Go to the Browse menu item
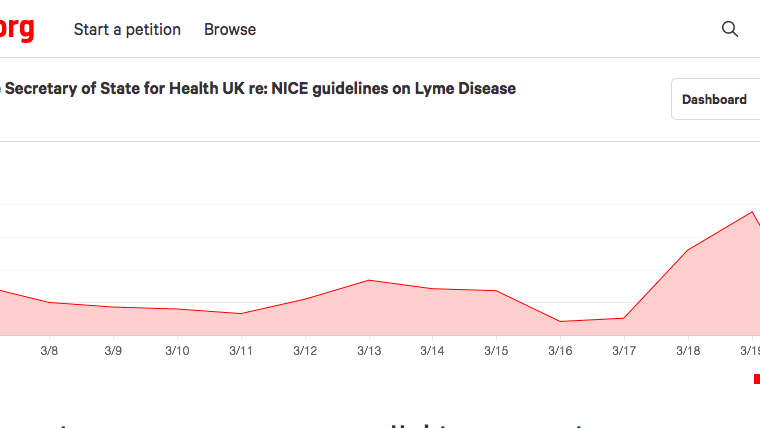Viewport: 760px width, 428px height. (x=230, y=29)
